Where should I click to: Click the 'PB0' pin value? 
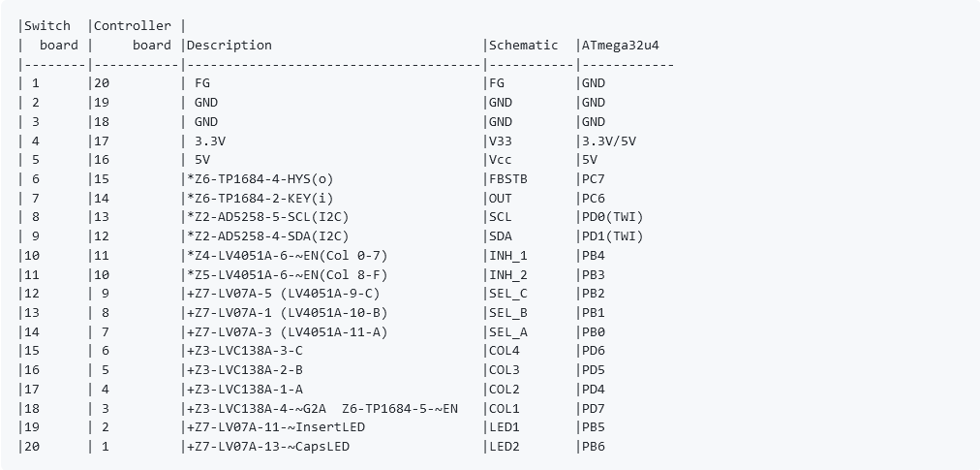593,331
